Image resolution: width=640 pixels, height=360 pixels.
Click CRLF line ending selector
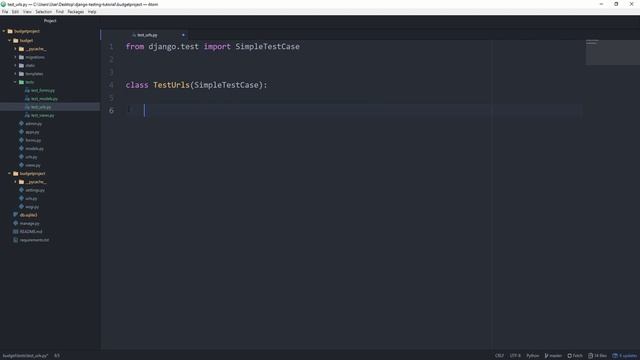pos(499,356)
